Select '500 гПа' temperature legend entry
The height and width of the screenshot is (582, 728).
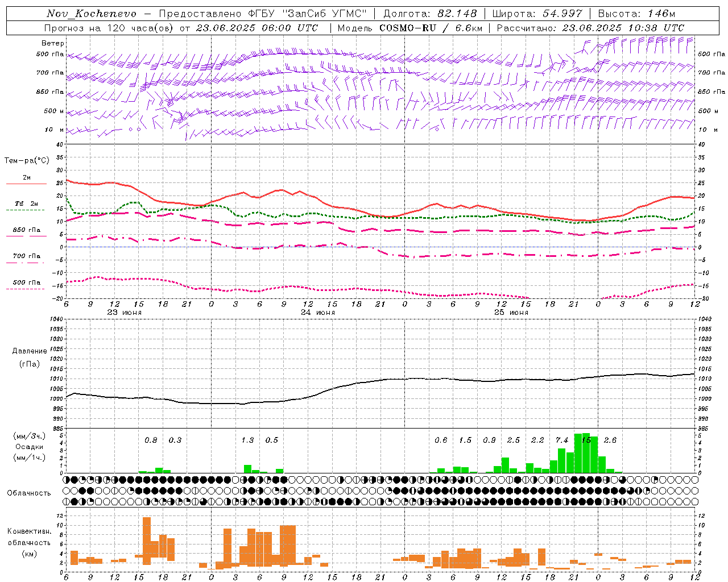point(26,282)
